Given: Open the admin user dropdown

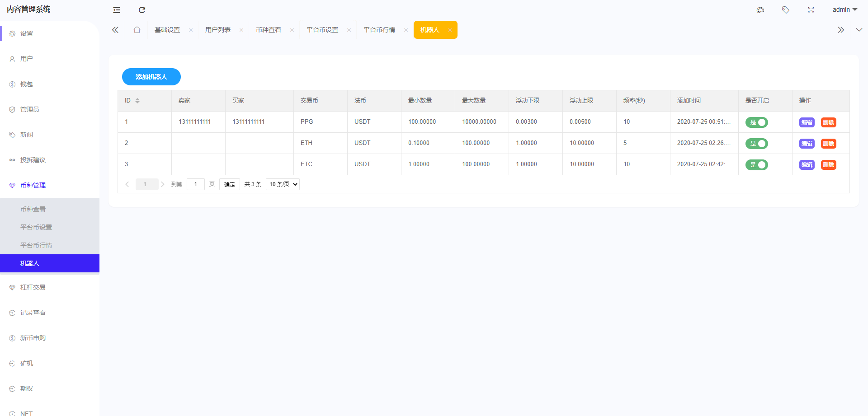Looking at the screenshot, I should coord(844,10).
